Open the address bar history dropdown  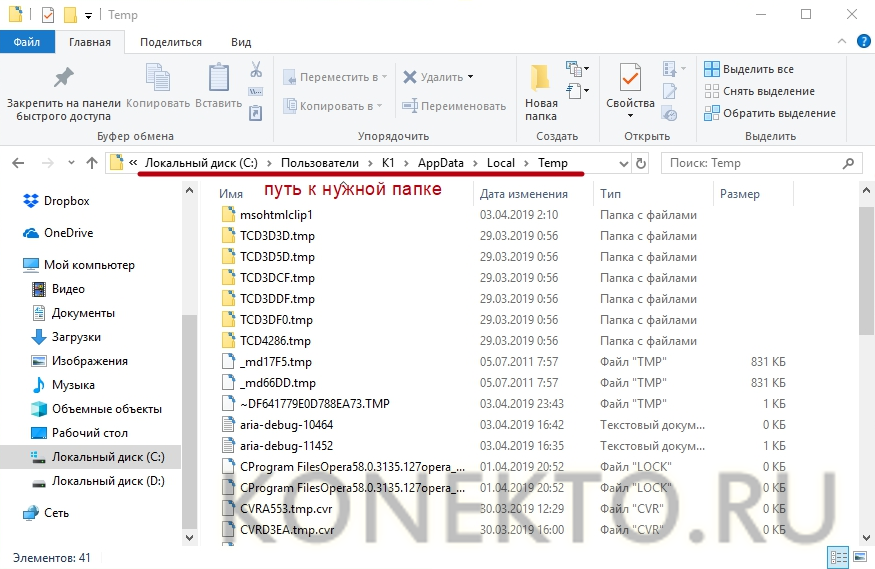624,163
